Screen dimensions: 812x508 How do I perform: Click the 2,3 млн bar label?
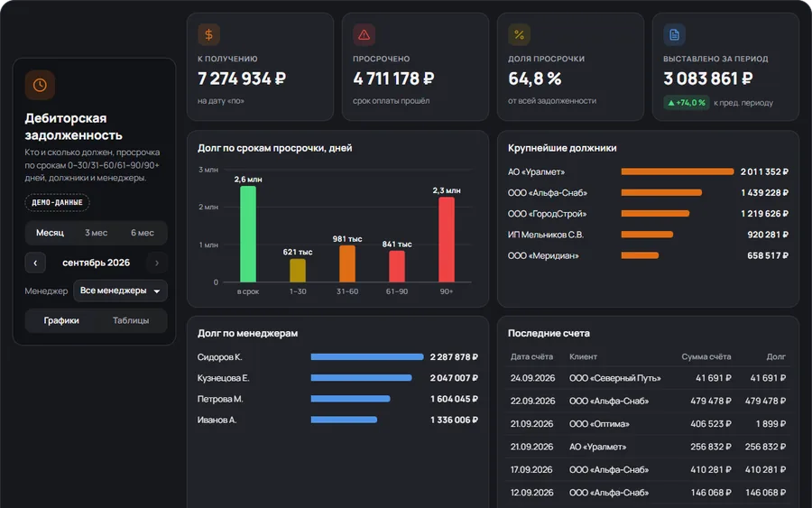point(447,190)
